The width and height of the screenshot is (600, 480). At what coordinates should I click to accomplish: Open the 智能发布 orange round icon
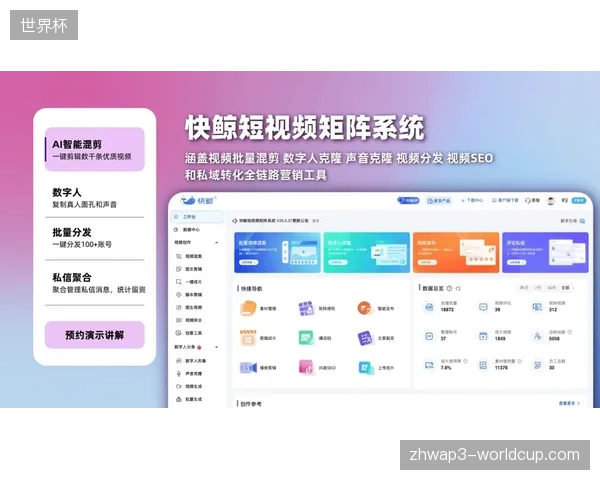365,308
